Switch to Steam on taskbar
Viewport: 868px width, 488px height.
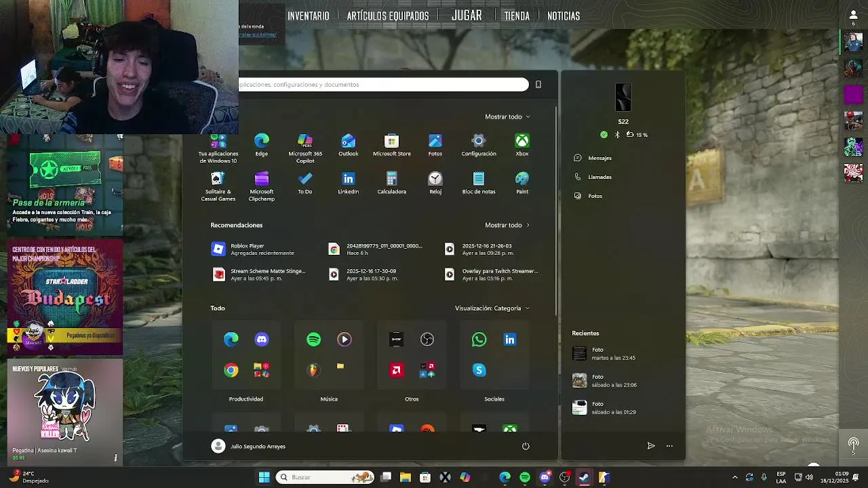tap(584, 477)
